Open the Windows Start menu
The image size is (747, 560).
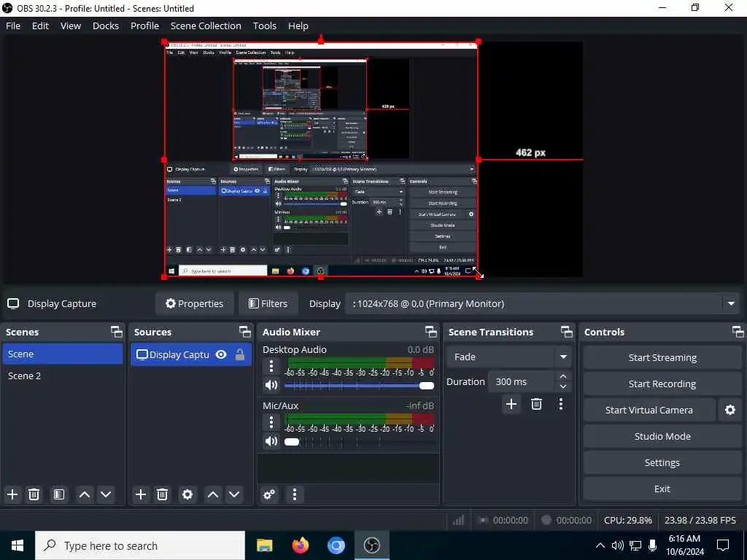(x=18, y=545)
